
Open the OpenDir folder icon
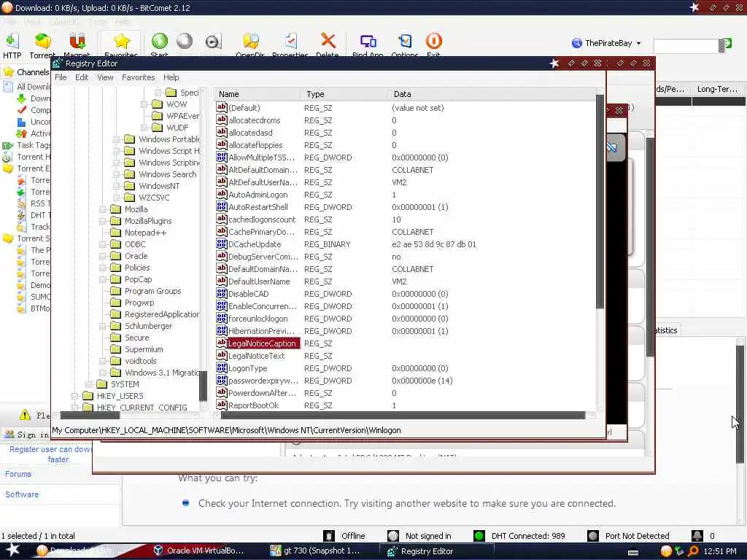pos(251,42)
